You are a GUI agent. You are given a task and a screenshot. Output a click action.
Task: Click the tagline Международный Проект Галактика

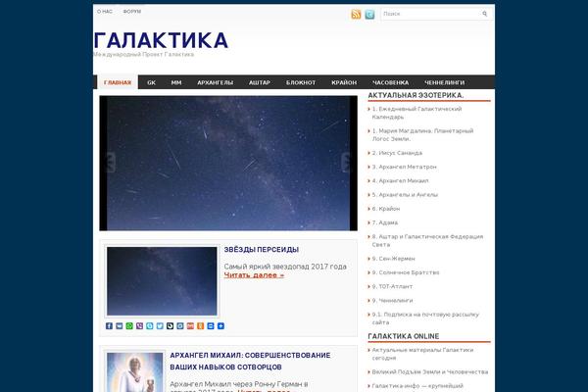(x=144, y=55)
